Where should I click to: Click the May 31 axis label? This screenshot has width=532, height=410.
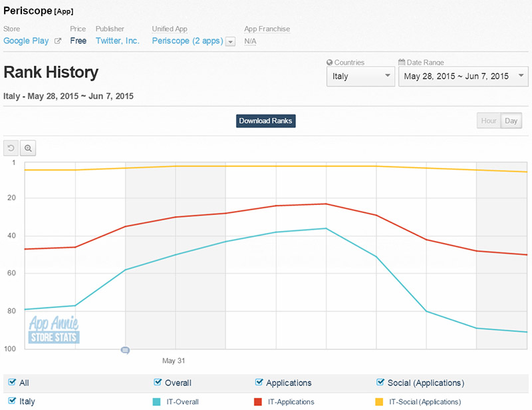pyautogui.click(x=174, y=361)
